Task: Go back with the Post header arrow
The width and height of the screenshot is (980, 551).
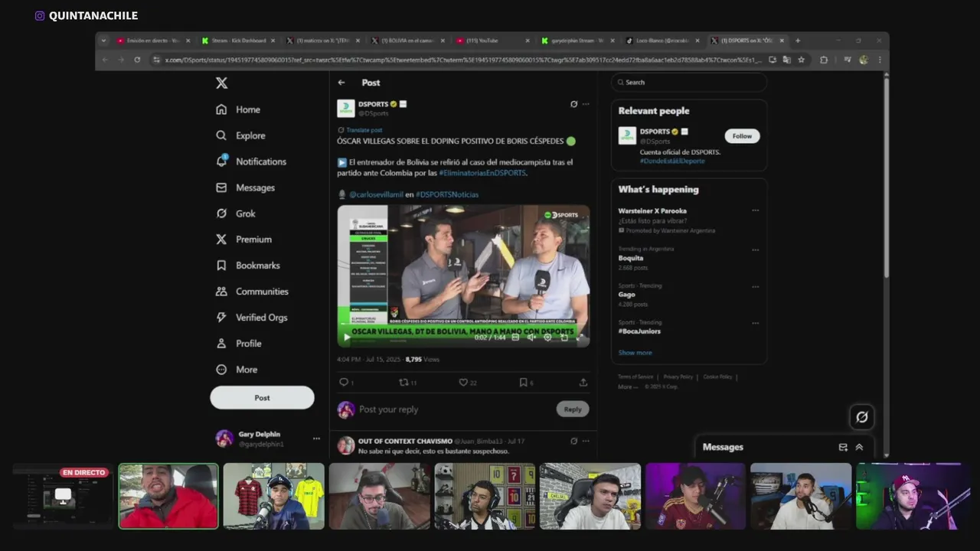Action: point(341,83)
